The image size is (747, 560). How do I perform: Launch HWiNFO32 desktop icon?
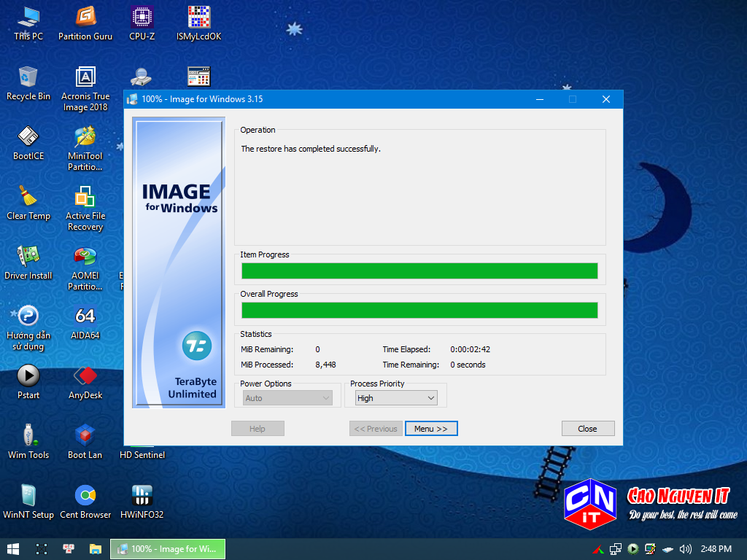pyautogui.click(x=142, y=502)
